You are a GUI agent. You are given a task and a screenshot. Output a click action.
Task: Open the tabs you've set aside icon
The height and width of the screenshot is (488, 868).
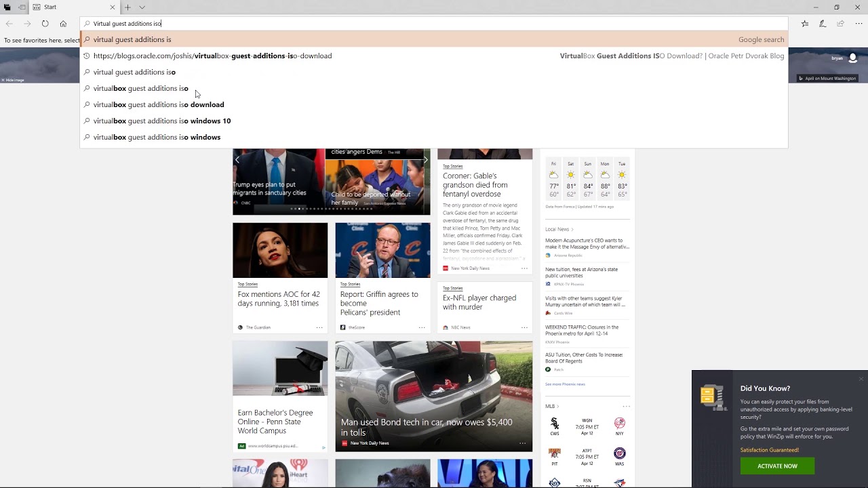point(7,7)
